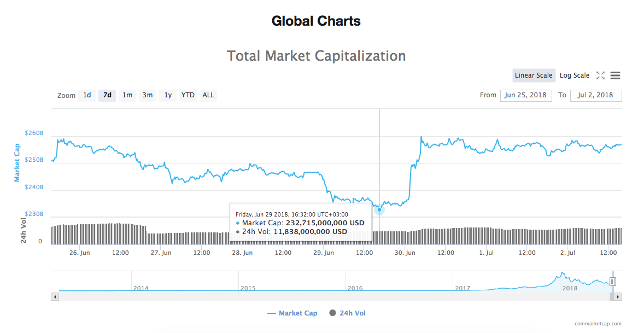Click the To date field showing Jul 2
Image resolution: width=644 pixels, height=333 pixels.
click(x=596, y=95)
